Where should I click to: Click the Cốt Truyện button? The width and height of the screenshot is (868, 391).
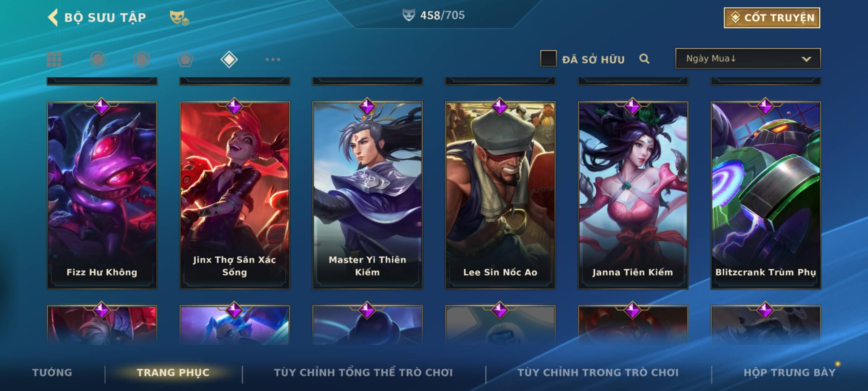click(x=772, y=18)
